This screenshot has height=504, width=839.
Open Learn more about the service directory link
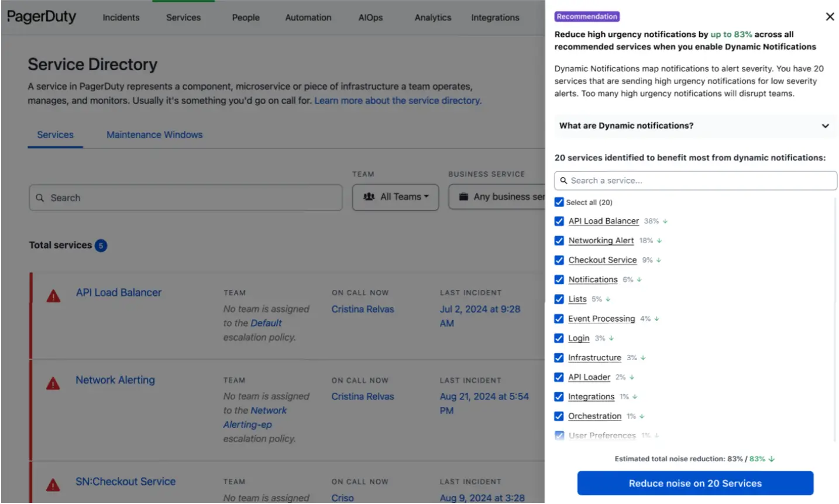398,101
